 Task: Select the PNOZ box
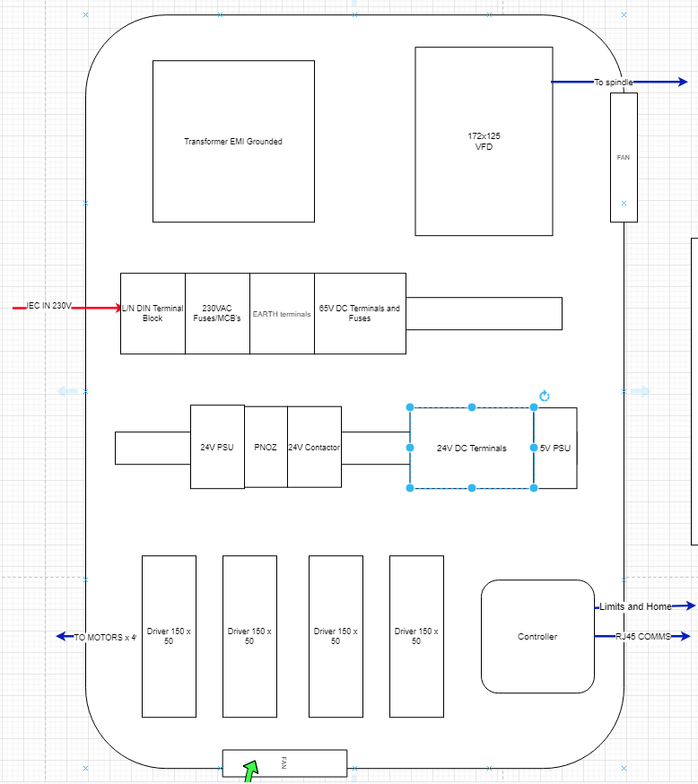(266, 447)
